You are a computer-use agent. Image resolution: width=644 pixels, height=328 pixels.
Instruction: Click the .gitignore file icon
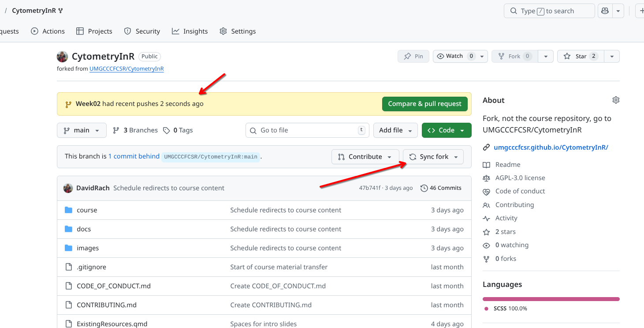click(x=68, y=267)
